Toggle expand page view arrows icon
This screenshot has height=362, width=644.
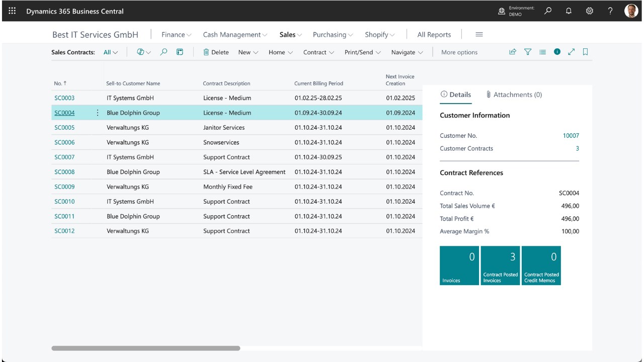[x=571, y=52]
